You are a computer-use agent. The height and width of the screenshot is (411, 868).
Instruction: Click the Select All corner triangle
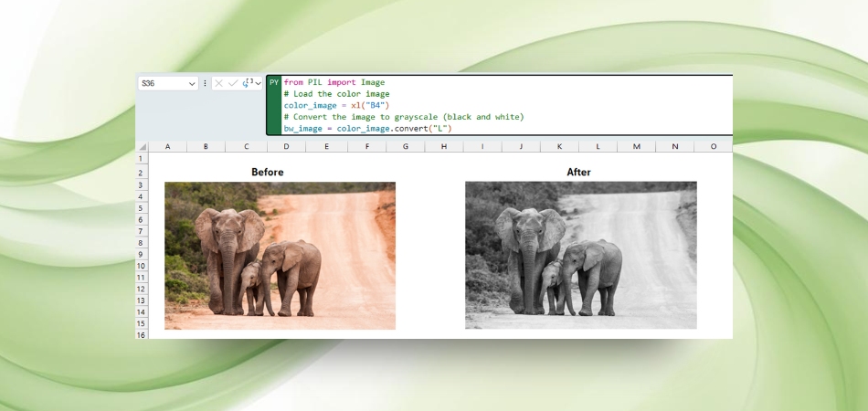[143, 146]
